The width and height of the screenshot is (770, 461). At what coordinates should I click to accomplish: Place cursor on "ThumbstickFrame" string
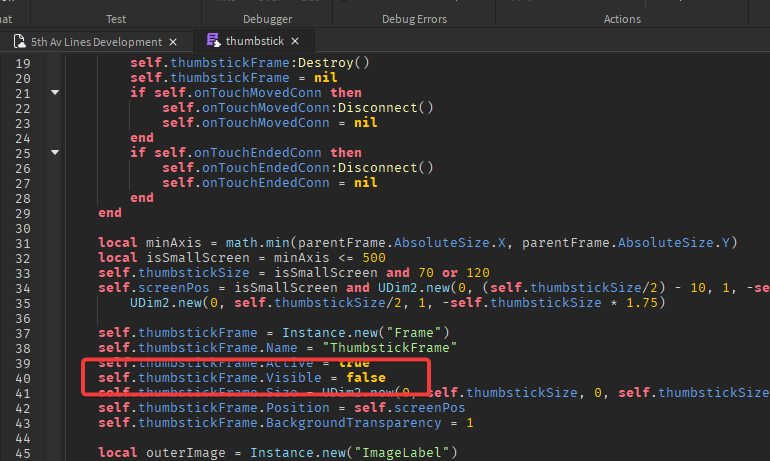click(389, 348)
